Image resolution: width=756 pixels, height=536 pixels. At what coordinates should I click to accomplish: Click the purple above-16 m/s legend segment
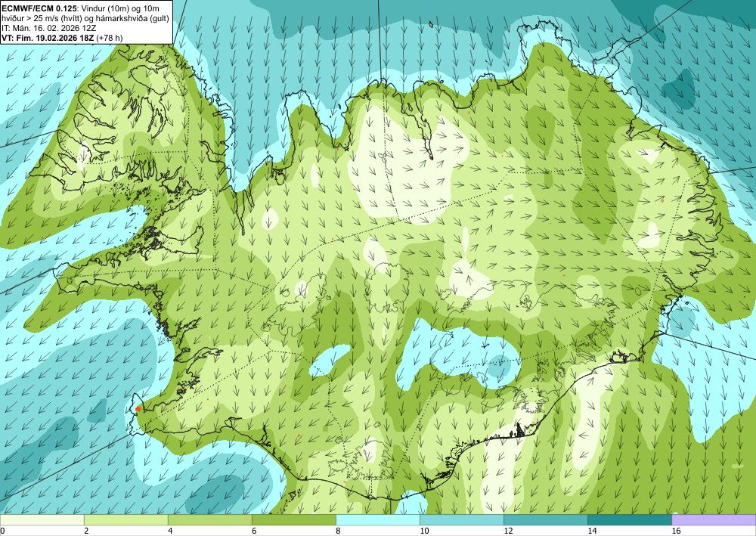714,520
